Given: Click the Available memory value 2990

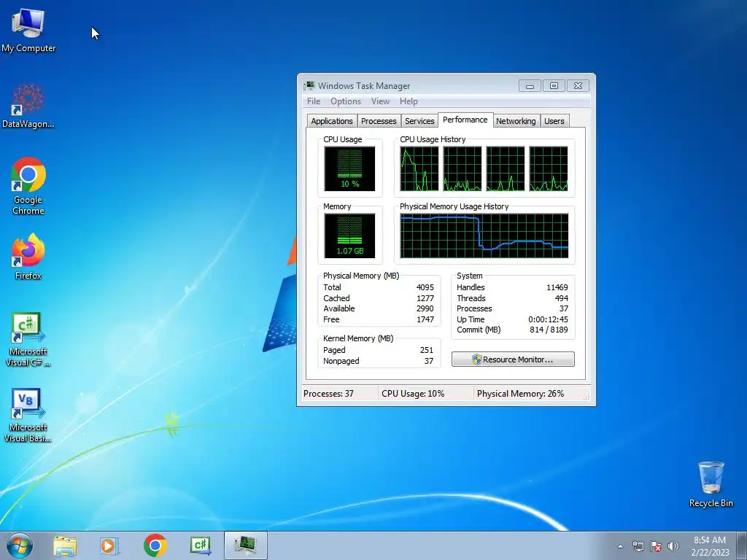Looking at the screenshot, I should click(x=425, y=308).
